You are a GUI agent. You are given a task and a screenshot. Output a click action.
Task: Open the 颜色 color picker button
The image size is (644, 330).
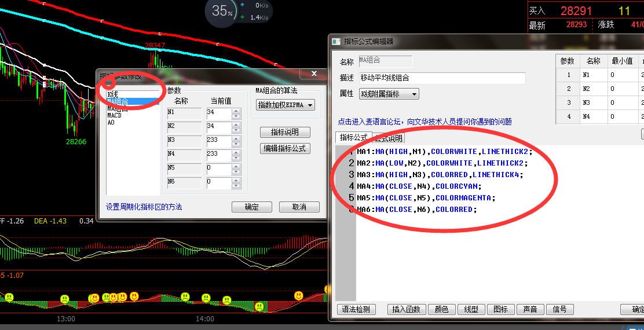441,310
